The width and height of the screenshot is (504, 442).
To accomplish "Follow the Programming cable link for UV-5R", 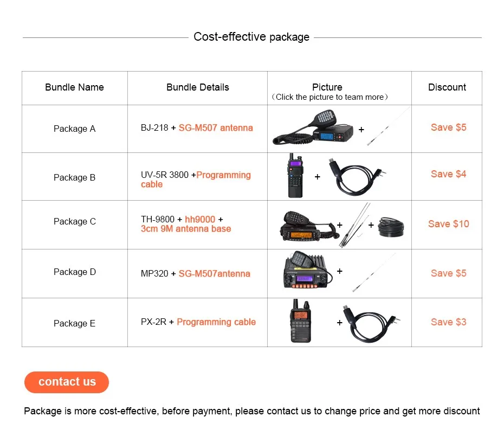I will coord(196,180).
